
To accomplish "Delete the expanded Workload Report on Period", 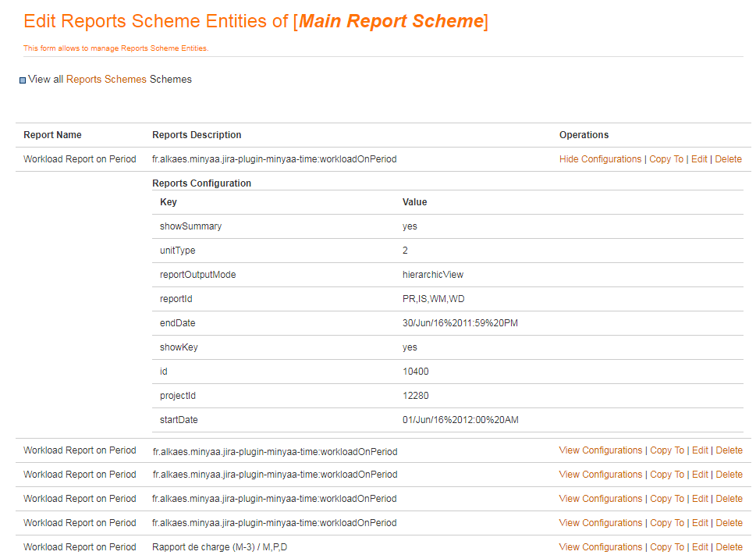I will point(729,159).
